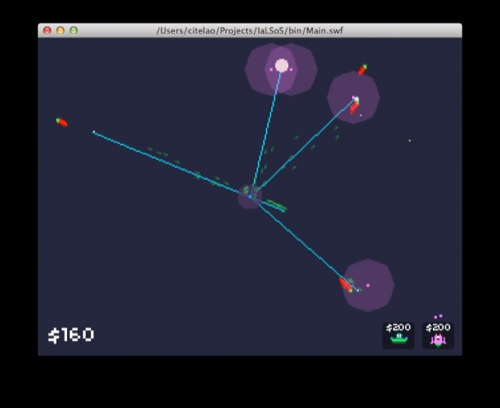
Task: Click the central hub where beams converge
Action: pyautogui.click(x=250, y=197)
